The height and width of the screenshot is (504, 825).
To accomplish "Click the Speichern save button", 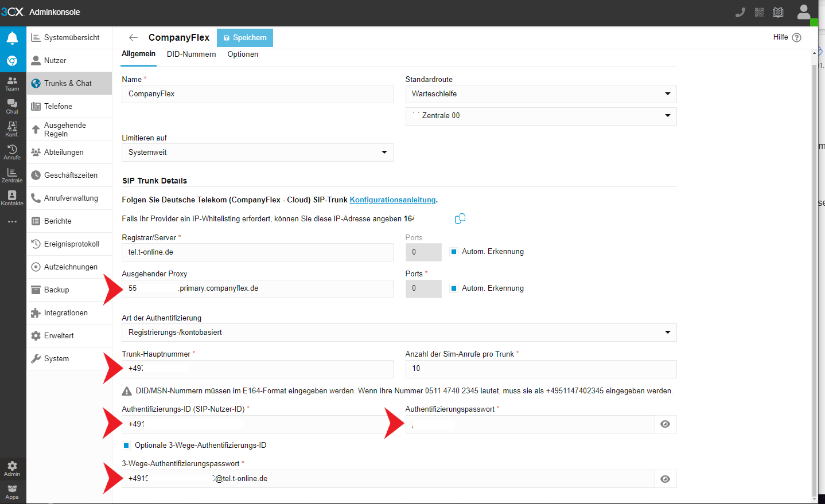I will point(245,38).
